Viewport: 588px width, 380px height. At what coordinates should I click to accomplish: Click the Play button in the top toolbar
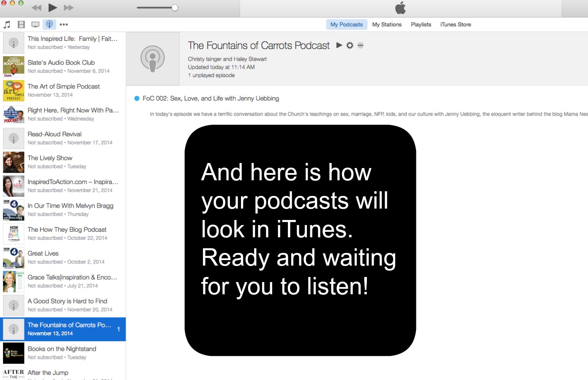point(53,8)
